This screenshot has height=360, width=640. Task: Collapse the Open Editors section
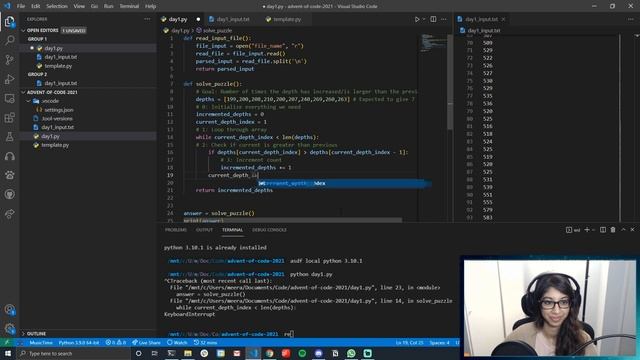pyautogui.click(x=23, y=30)
